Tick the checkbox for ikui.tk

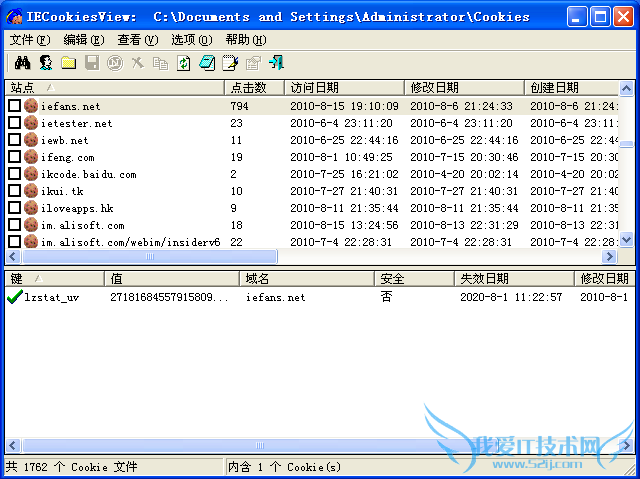[15, 191]
